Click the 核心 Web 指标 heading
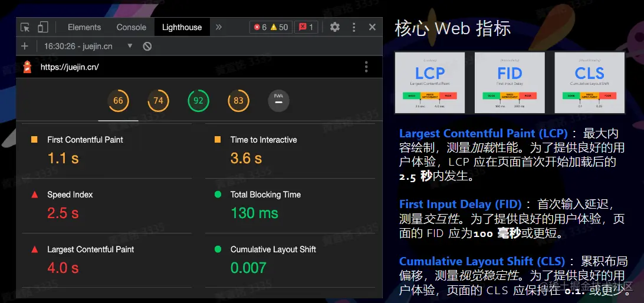The width and height of the screenshot is (644, 303). 452,29
